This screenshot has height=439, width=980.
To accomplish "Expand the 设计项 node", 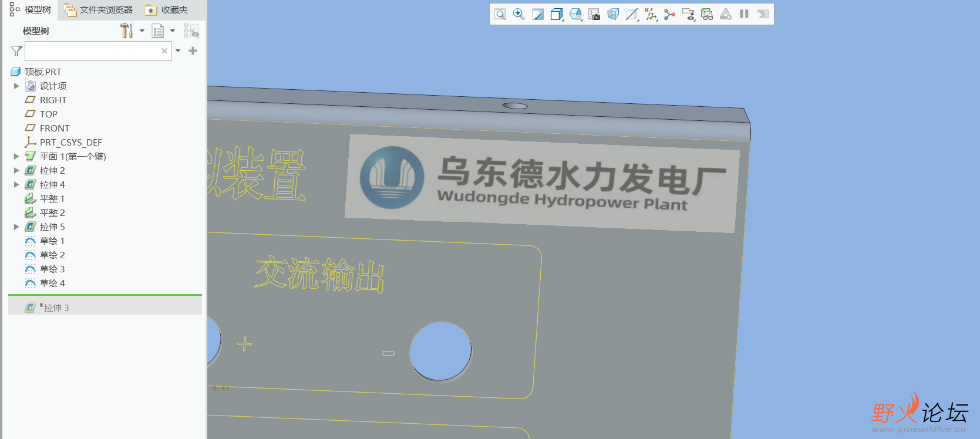I will tap(16, 86).
